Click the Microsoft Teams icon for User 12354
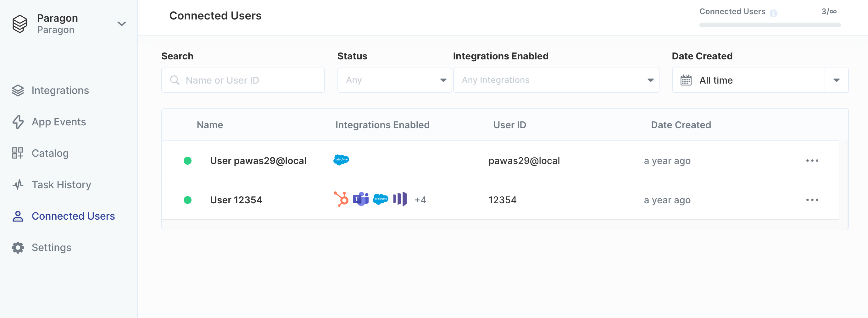This screenshot has height=318, width=868. coord(360,199)
